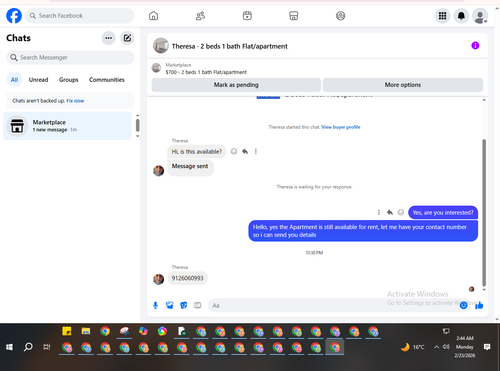Screen dimensions: 500x371
Task: Open Sticky Notes from taskbar
Action: pos(67,331)
